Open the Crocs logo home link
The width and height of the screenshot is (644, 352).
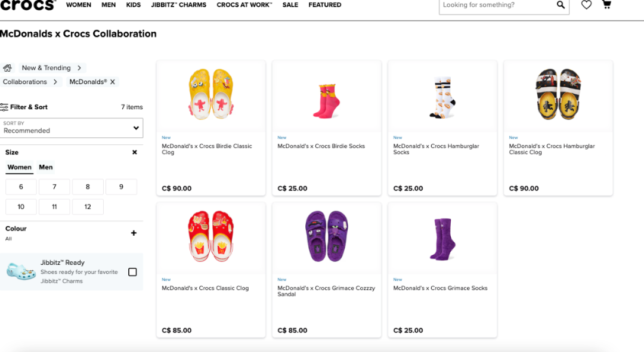tap(27, 5)
